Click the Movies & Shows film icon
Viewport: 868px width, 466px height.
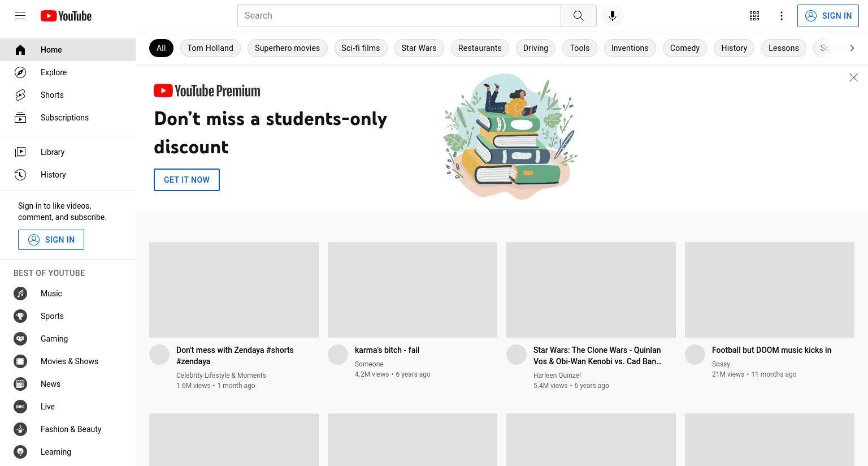tap(20, 361)
